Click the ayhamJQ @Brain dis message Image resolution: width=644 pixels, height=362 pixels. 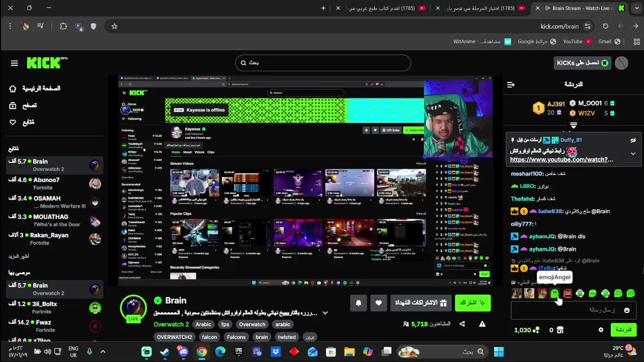548,236
